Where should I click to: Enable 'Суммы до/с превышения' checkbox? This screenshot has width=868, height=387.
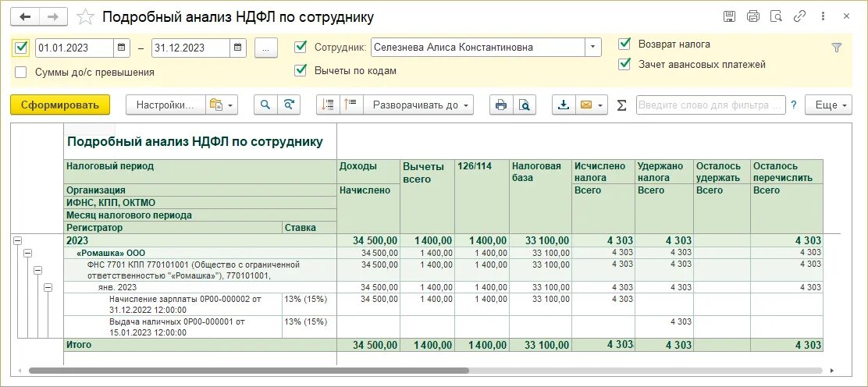click(x=21, y=72)
